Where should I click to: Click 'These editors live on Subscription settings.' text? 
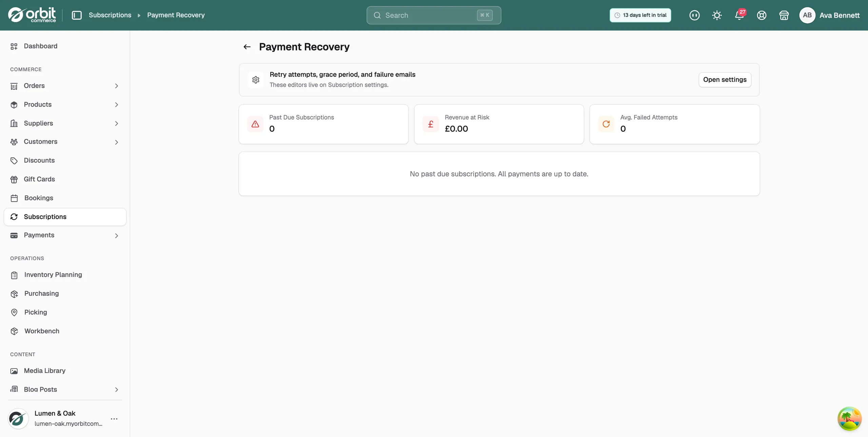pyautogui.click(x=329, y=85)
